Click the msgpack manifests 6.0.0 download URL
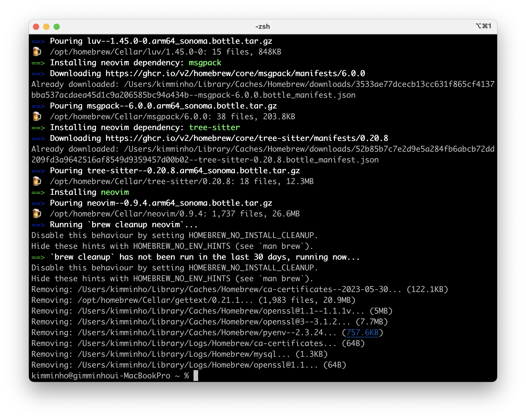526x420 pixels. [x=235, y=74]
